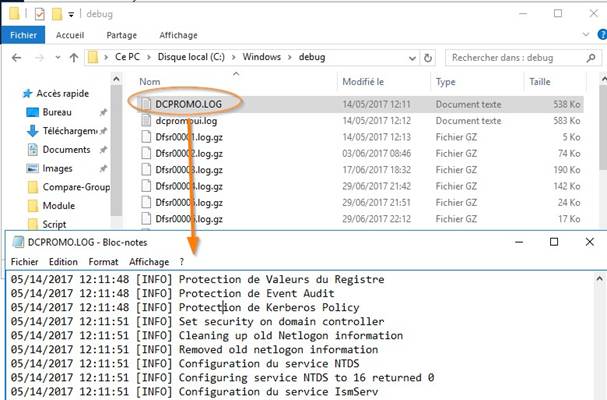Image resolution: width=607 pixels, height=400 pixels.
Task: Open the Affichage ribbon tab in Explorer
Action: (x=178, y=35)
